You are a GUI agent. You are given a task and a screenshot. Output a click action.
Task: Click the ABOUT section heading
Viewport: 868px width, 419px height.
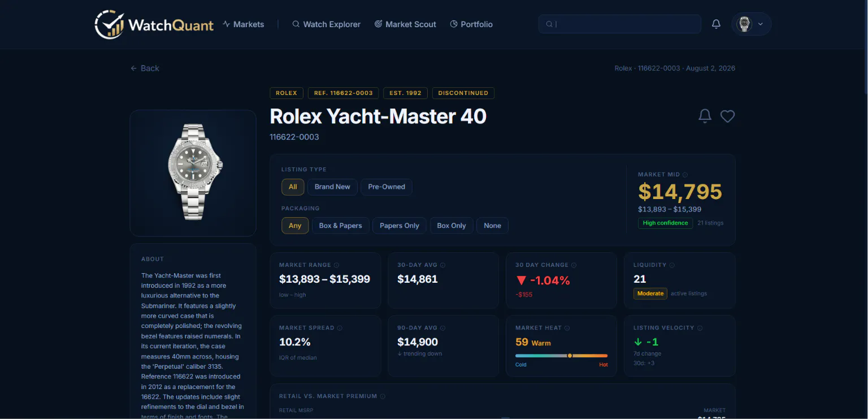click(153, 259)
